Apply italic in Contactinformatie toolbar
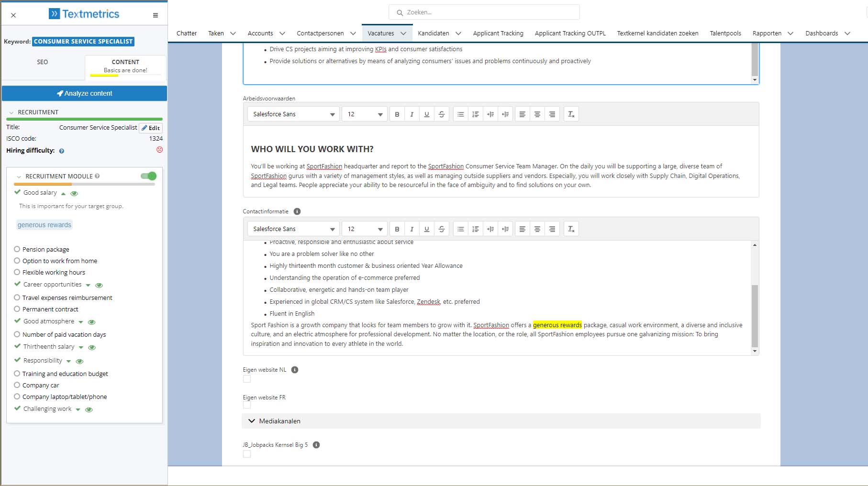This screenshot has height=486, width=868. click(x=412, y=229)
